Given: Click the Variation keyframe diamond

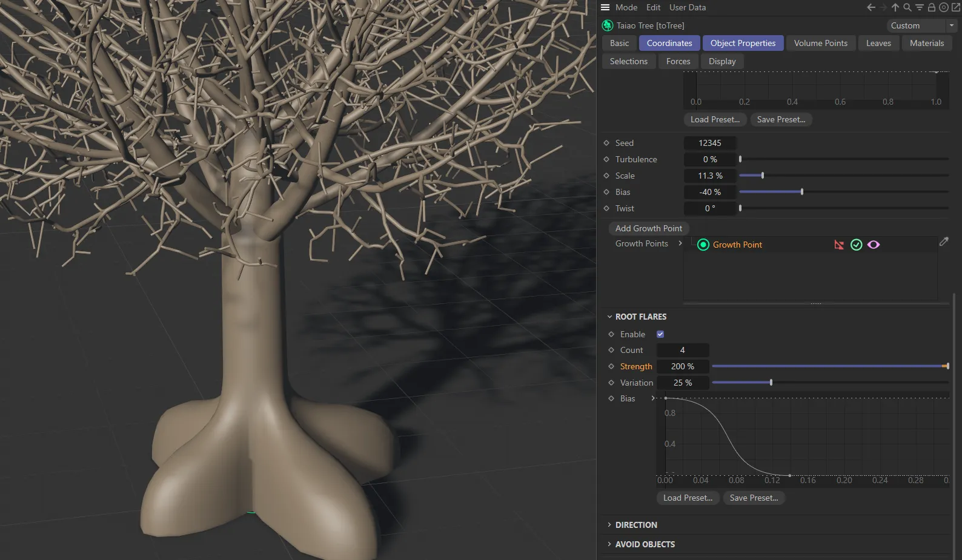Looking at the screenshot, I should pos(611,383).
